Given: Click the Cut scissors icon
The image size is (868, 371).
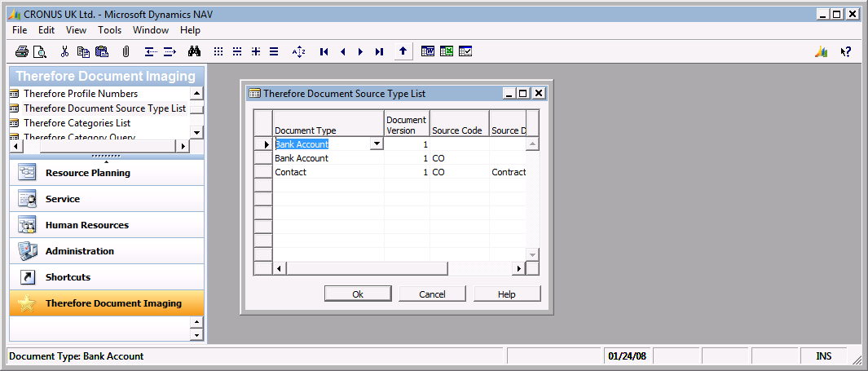Looking at the screenshot, I should (x=64, y=51).
